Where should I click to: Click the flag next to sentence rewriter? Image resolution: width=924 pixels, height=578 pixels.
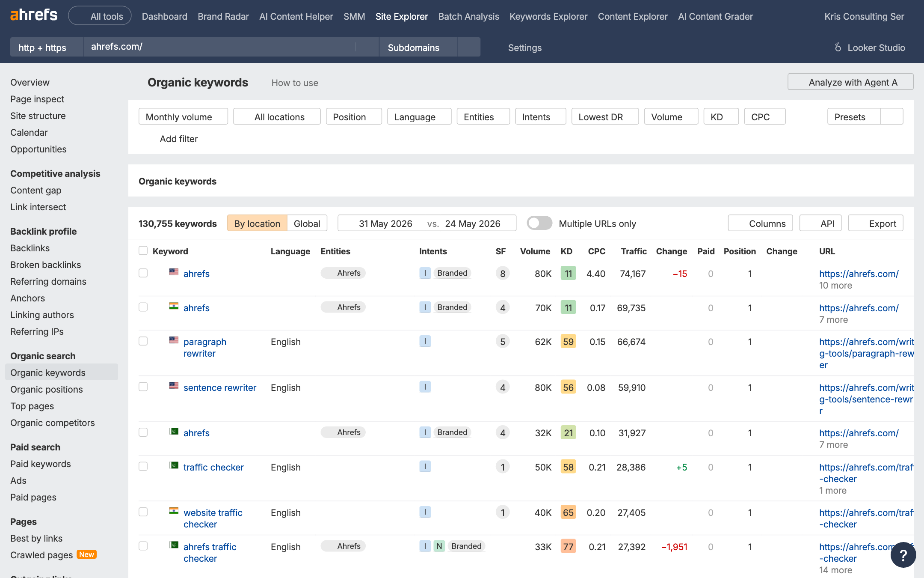click(x=174, y=386)
